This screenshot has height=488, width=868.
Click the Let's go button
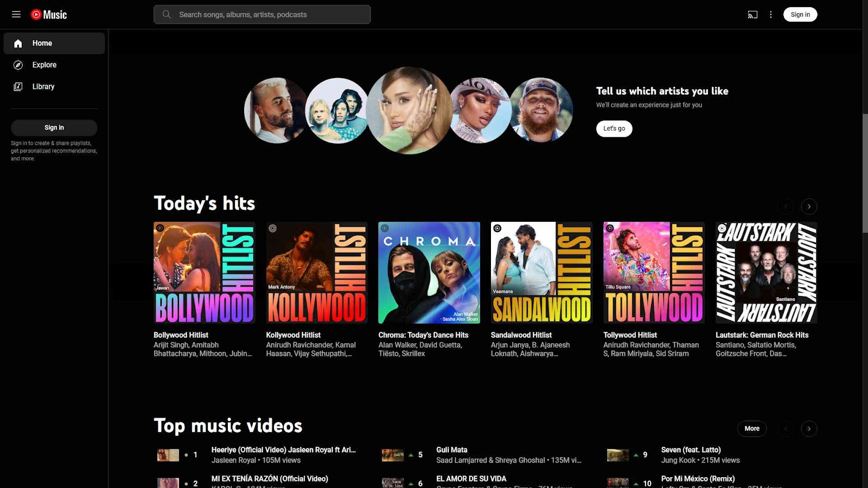614,129
